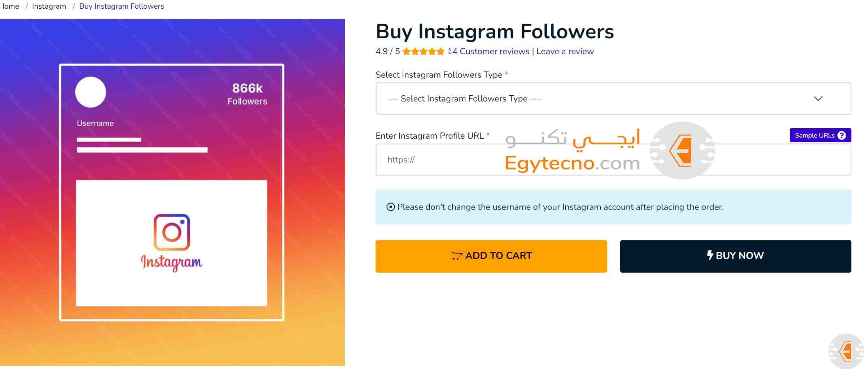Go to the Home breadcrumb
This screenshot has height=373, width=868.
[9, 6]
